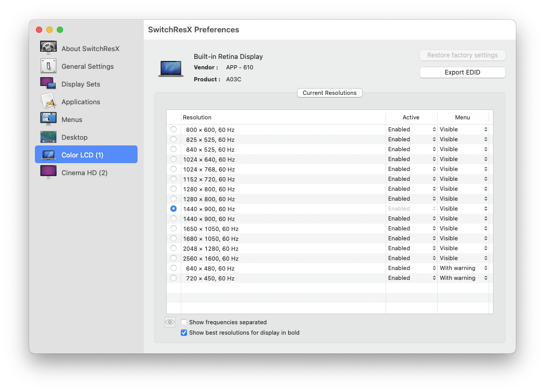Click the Built-in Retina Display laptop image
The image size is (545, 392).
pos(171,68)
